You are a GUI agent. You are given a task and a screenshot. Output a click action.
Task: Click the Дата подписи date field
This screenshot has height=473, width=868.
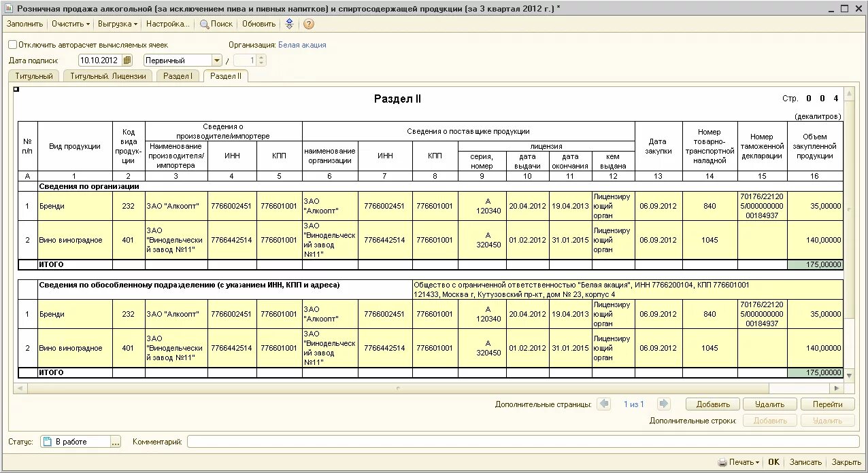point(100,60)
